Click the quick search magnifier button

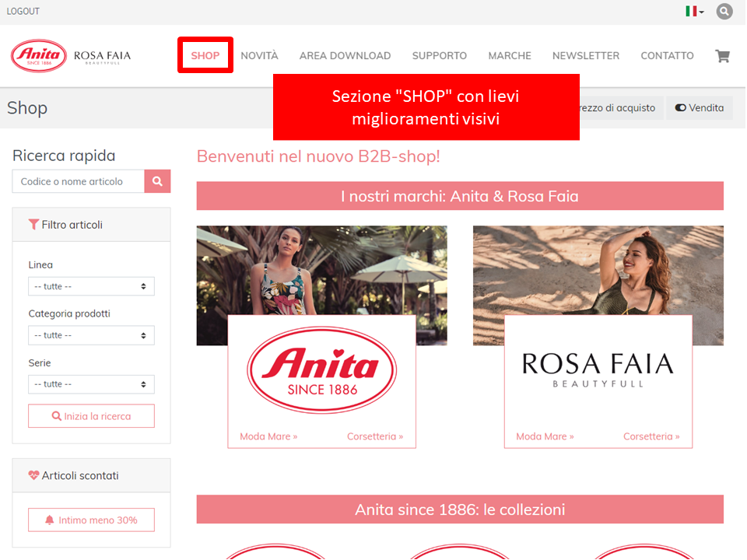pyautogui.click(x=157, y=181)
